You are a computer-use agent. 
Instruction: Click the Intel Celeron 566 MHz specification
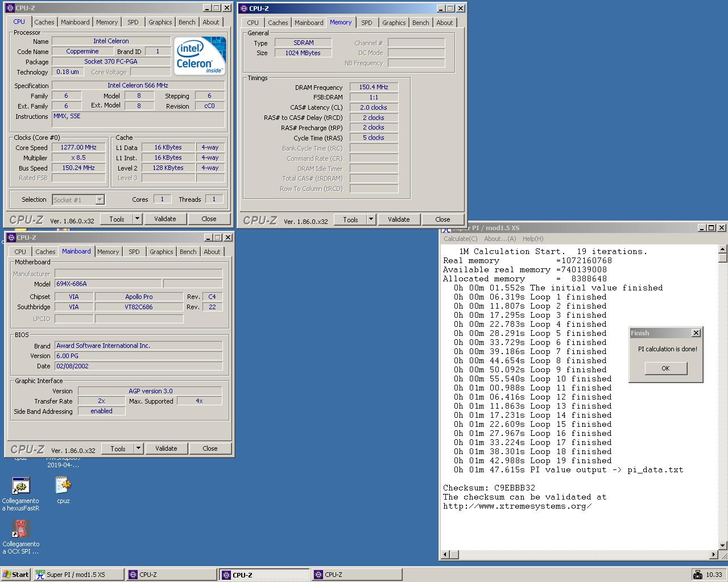[x=138, y=85]
